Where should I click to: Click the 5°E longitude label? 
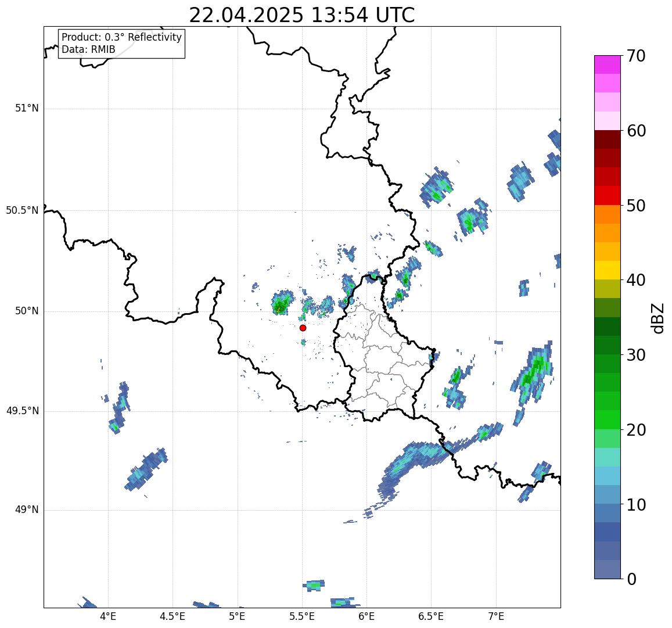coord(238,616)
